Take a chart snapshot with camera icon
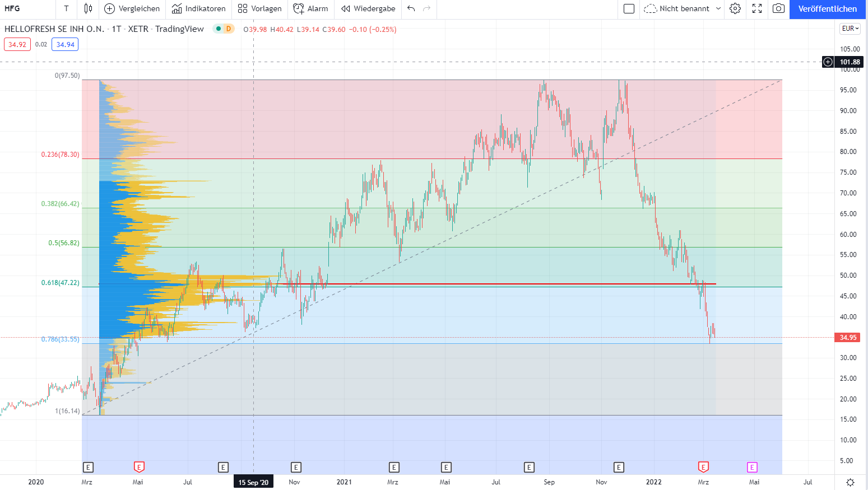This screenshot has height=490, width=868. (778, 8)
